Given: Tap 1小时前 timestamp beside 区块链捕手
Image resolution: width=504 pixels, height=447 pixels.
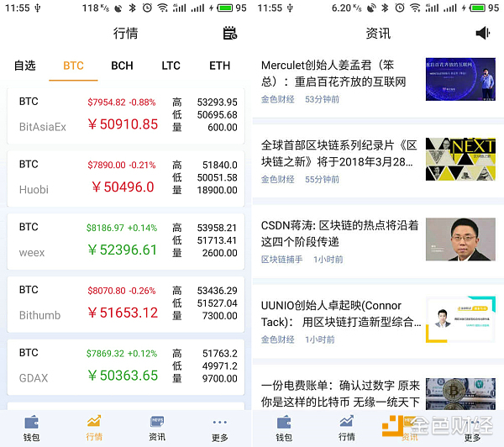Looking at the screenshot, I should tap(328, 260).
